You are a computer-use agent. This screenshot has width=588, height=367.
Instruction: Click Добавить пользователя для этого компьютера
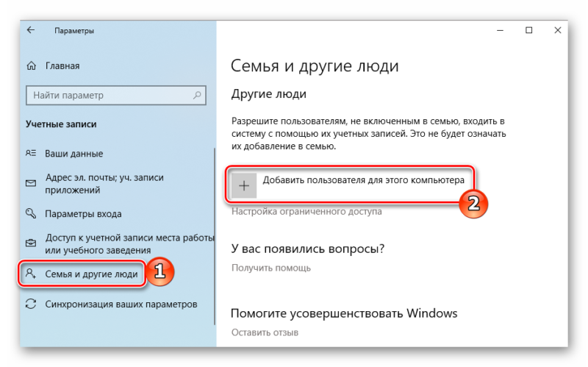coord(349,185)
